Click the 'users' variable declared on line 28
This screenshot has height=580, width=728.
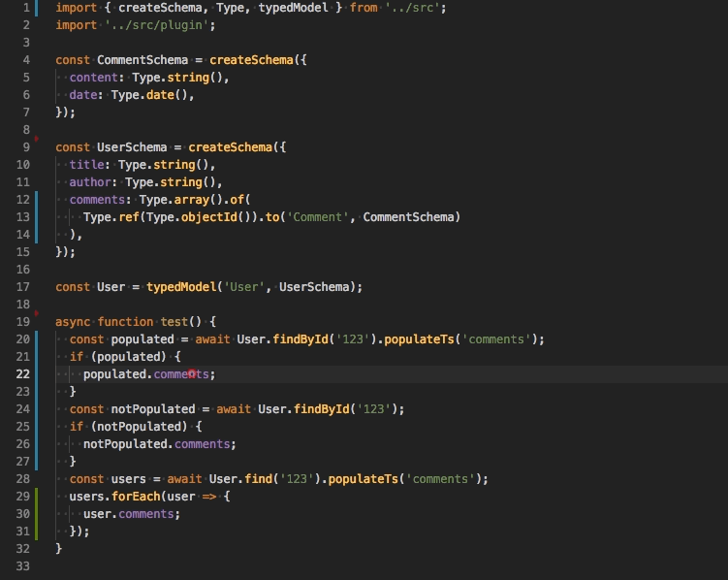[129, 479]
